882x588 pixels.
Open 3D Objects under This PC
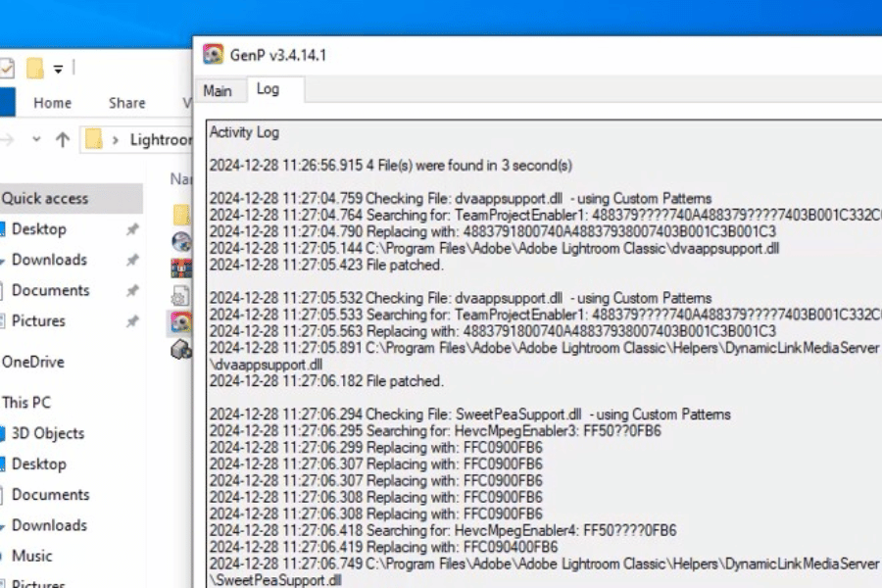tap(48, 433)
